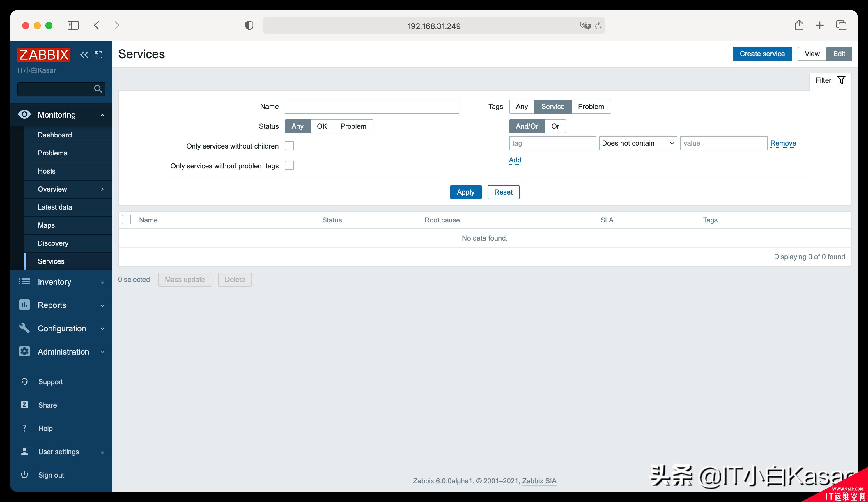Expand the User settings menu
This screenshot has width=868, height=502.
(x=102, y=452)
